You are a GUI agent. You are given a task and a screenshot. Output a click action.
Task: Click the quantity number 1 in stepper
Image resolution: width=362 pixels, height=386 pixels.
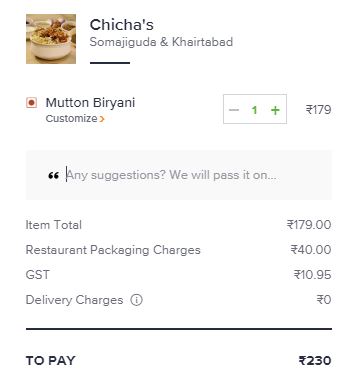[x=255, y=110]
